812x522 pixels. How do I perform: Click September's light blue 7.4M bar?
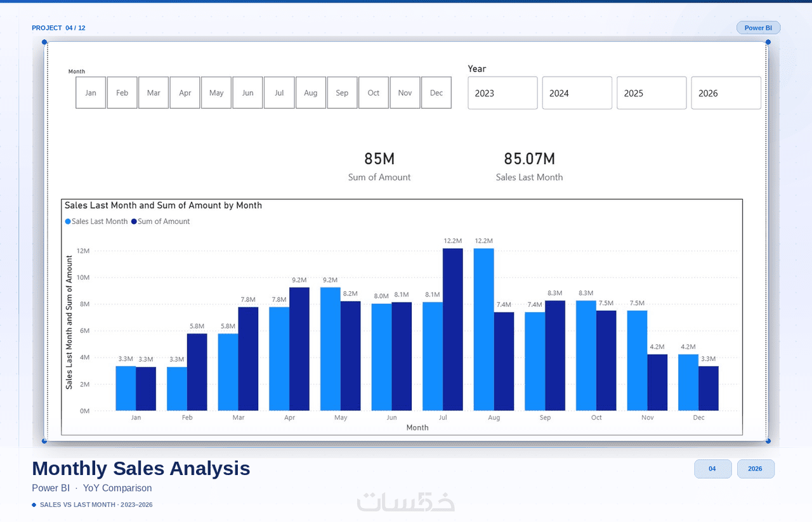535,362
